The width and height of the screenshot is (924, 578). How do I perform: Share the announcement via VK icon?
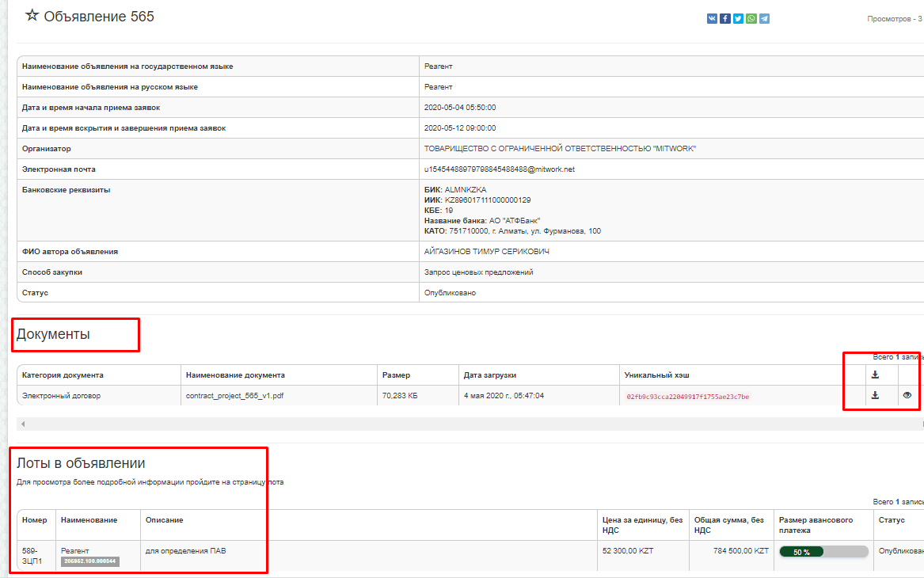pos(712,19)
